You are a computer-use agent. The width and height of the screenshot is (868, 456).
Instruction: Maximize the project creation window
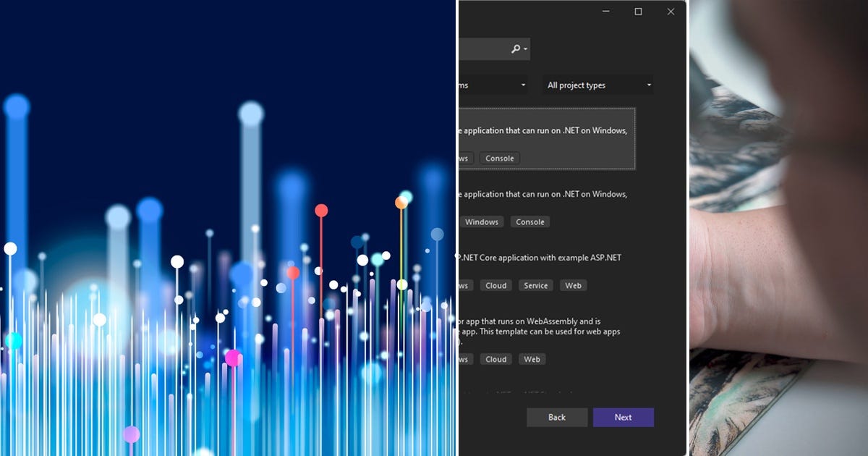pos(637,12)
